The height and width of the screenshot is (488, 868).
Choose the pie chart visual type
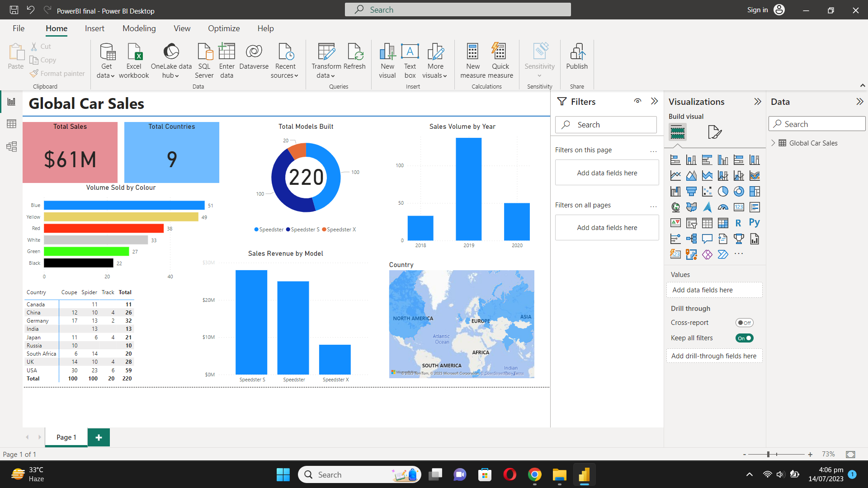pyautogui.click(x=723, y=192)
